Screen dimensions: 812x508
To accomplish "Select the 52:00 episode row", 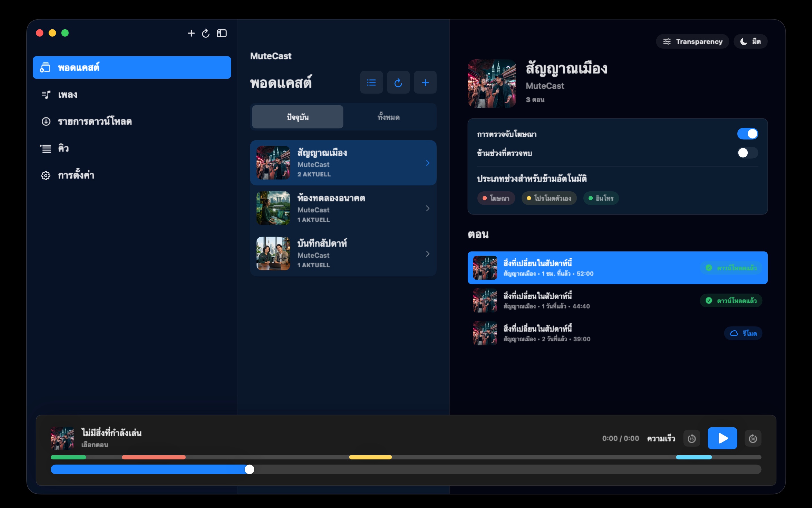I will [617, 268].
